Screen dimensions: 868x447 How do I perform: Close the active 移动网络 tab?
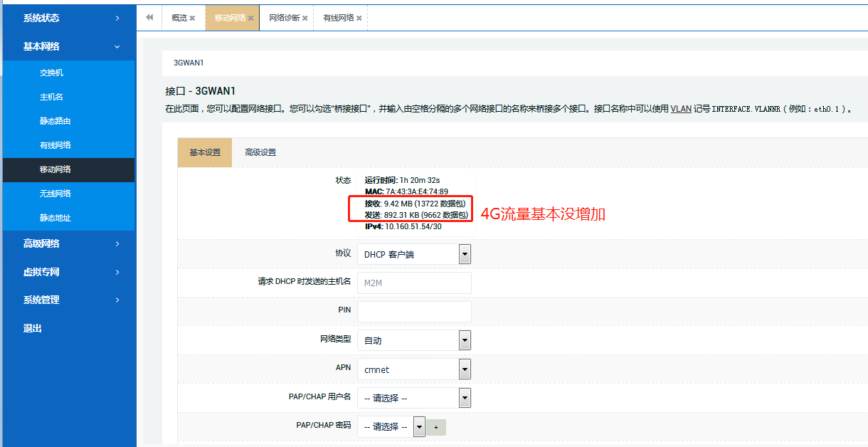pos(252,19)
